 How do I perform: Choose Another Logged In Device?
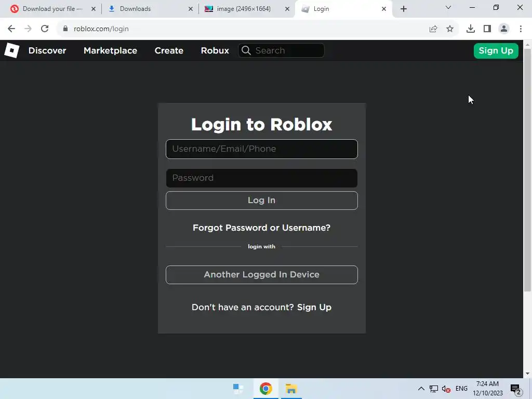(x=262, y=275)
